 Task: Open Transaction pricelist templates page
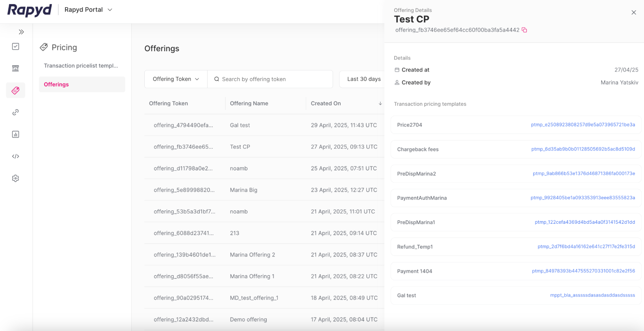(x=81, y=65)
